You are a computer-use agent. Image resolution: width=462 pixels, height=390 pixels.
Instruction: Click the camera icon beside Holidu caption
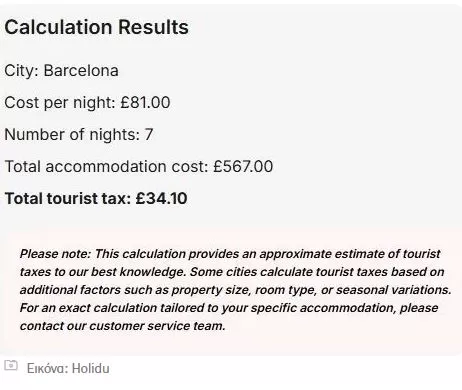(11, 365)
